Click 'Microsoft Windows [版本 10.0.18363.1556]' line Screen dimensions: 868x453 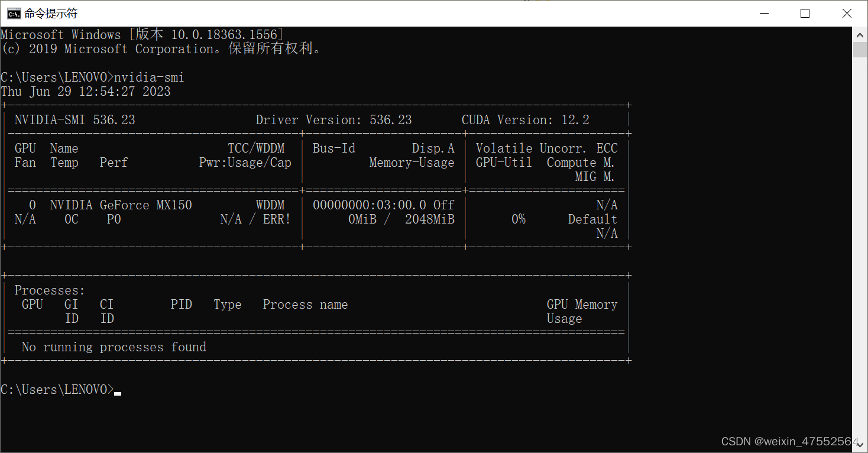(x=142, y=35)
